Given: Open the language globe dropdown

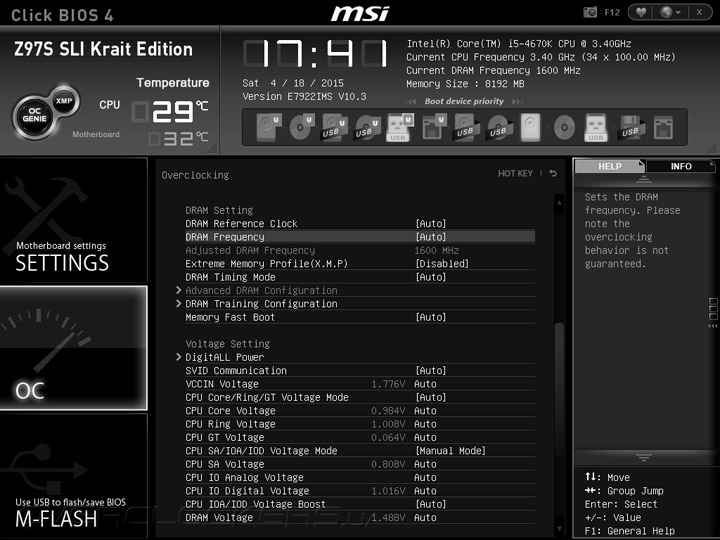Looking at the screenshot, I should pos(669,12).
